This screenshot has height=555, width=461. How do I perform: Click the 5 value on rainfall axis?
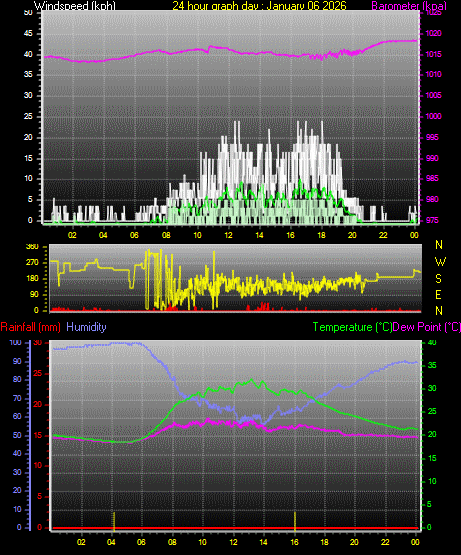click(39, 496)
